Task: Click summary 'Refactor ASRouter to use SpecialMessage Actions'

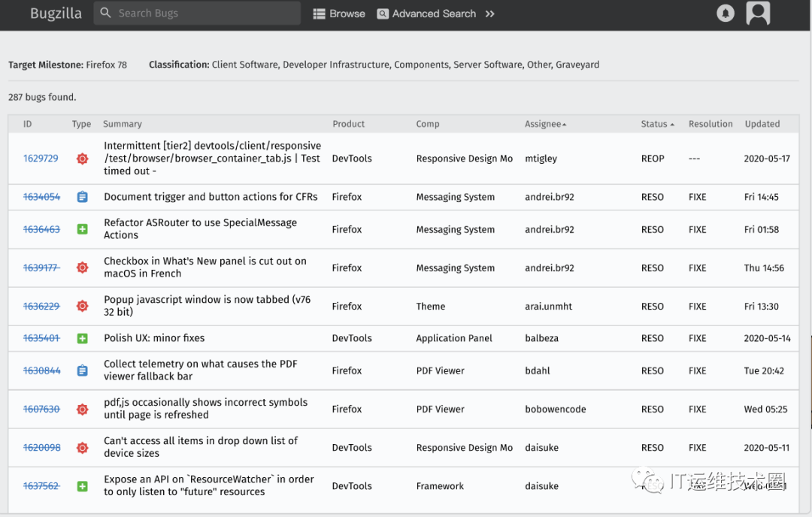Action: (x=201, y=228)
